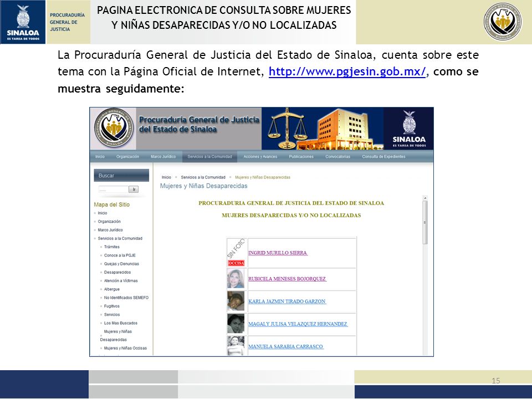Viewport: 532px width, 399px height.
Task: Click Servicios a la Comunidad breadcrumb
Action: point(203,177)
